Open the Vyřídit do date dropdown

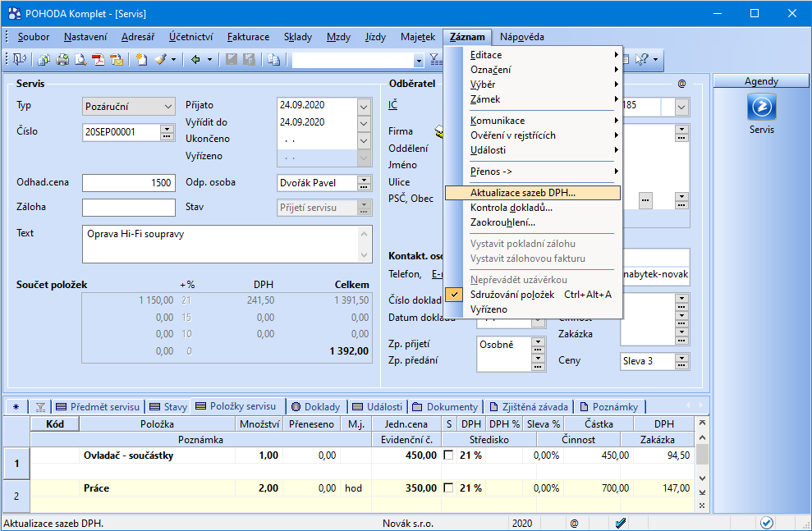(x=364, y=124)
